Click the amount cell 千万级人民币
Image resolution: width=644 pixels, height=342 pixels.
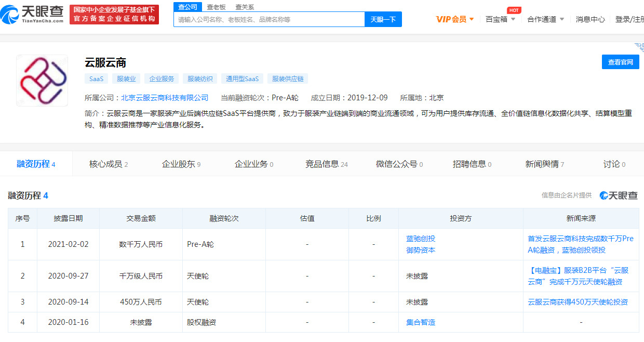click(141, 276)
